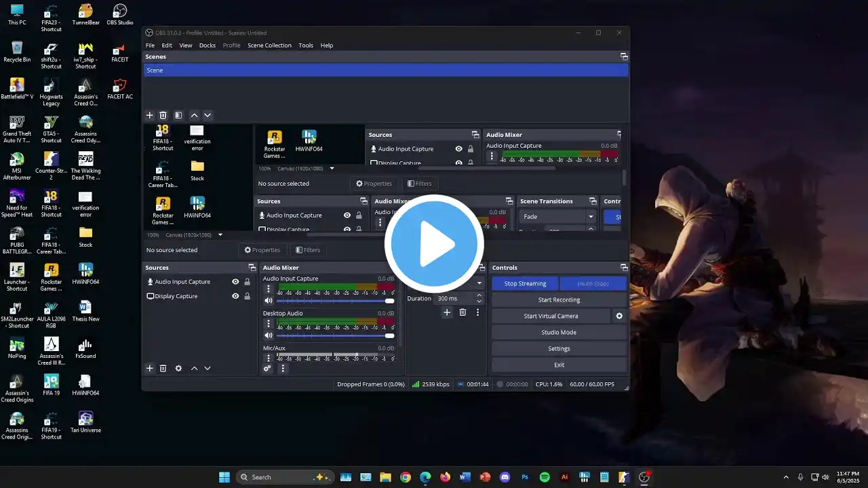Viewport: 868px width, 488px height.
Task: Open transition properties three-dot menu beside trash
Action: 477,312
